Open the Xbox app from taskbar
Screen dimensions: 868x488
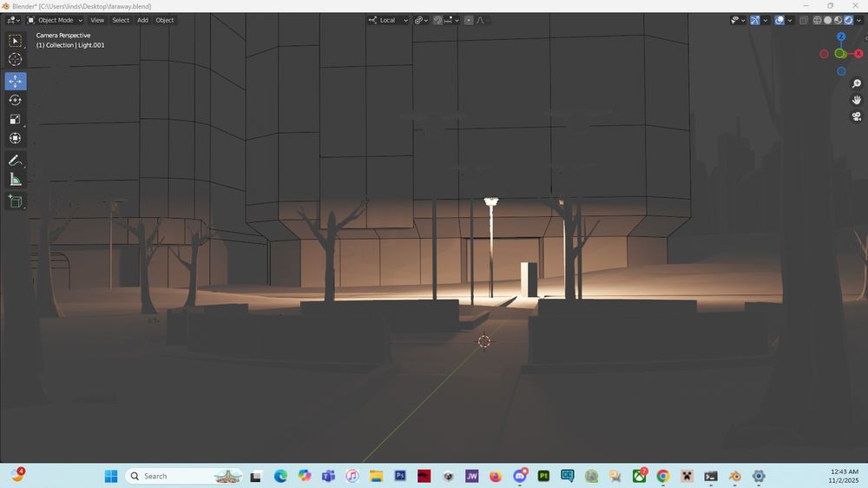tap(640, 477)
